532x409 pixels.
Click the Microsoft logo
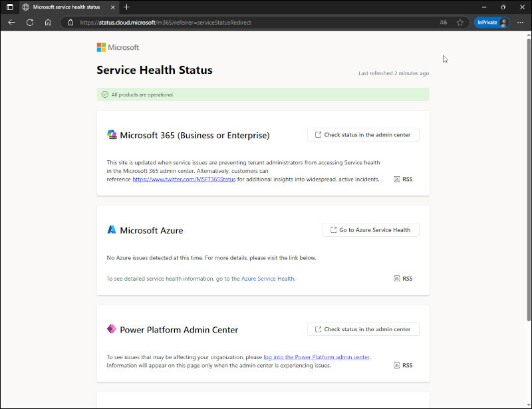pyautogui.click(x=118, y=47)
